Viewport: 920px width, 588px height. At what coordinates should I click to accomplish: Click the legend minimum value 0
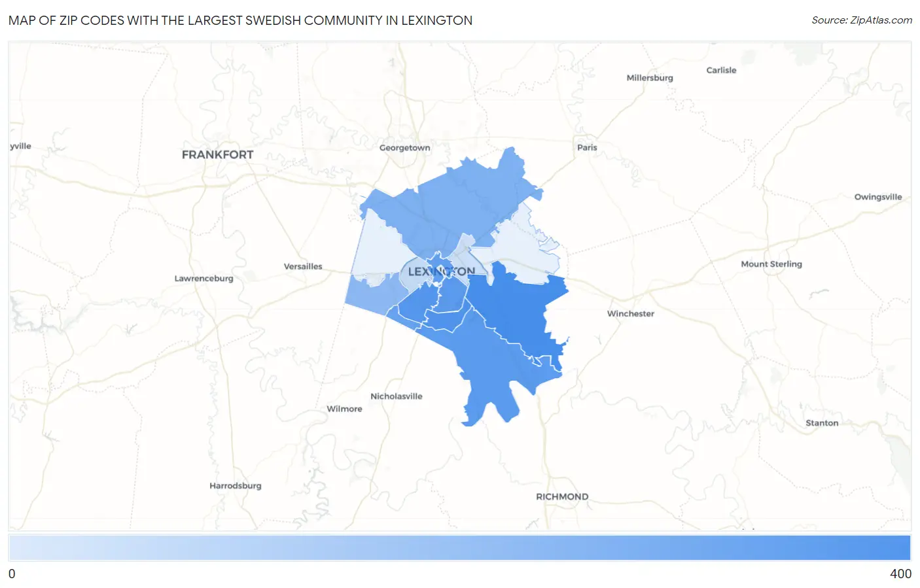(12, 574)
